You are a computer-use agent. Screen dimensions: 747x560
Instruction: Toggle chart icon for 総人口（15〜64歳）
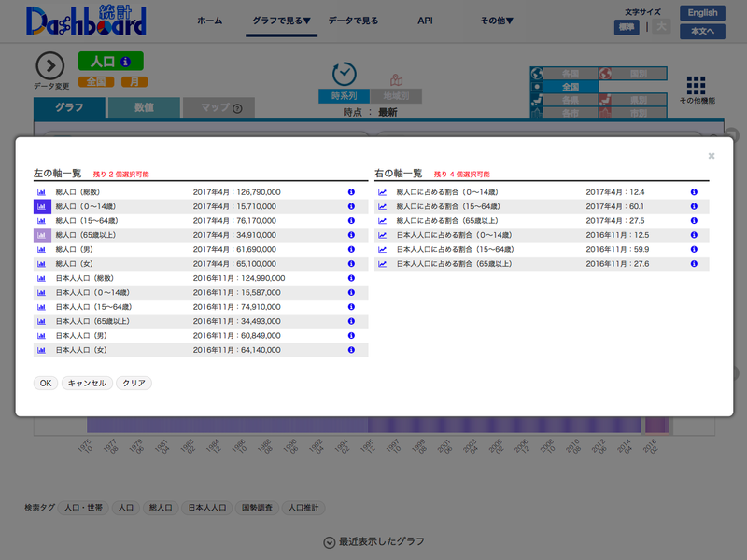click(x=41, y=221)
